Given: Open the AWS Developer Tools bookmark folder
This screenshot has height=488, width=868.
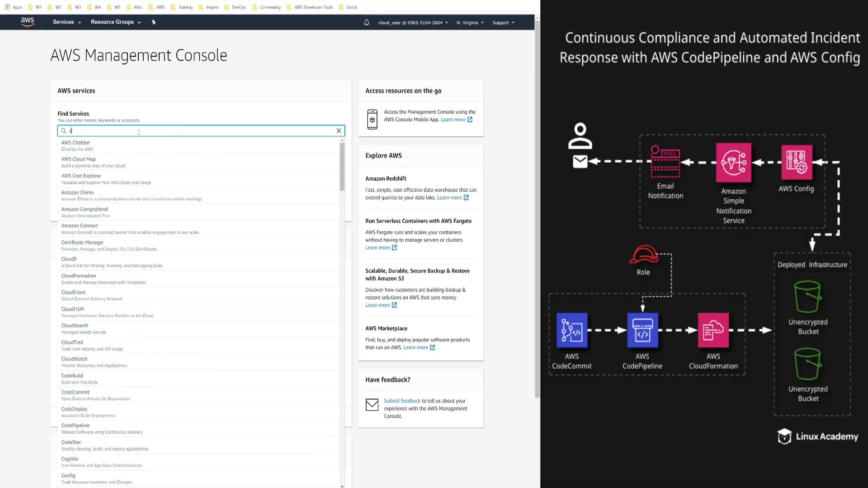Looking at the screenshot, I should tap(313, 7).
